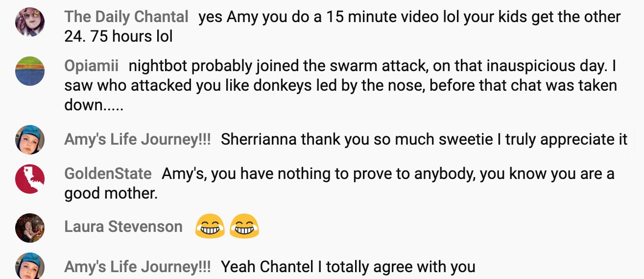Screen dimensions: 644x279
Task: Click Amy's avatar beside the Sherrianna message
Action: point(30,140)
